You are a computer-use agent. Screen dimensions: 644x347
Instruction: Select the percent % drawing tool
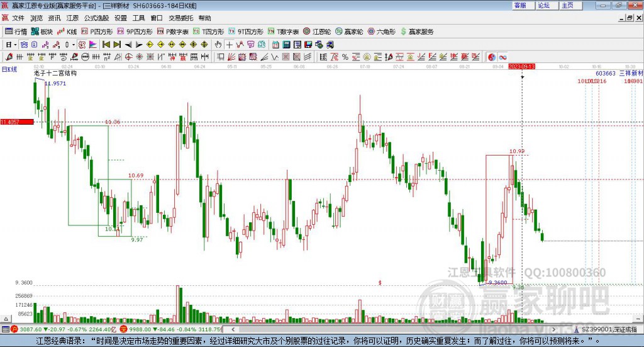(x=345, y=57)
